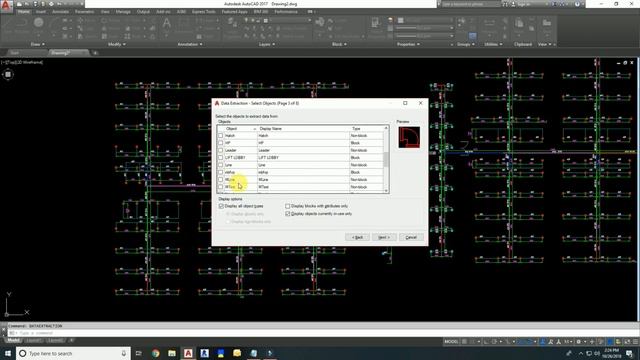This screenshot has height=360, width=640.
Task: Expand the Draw panel
Action: click(x=38, y=44)
